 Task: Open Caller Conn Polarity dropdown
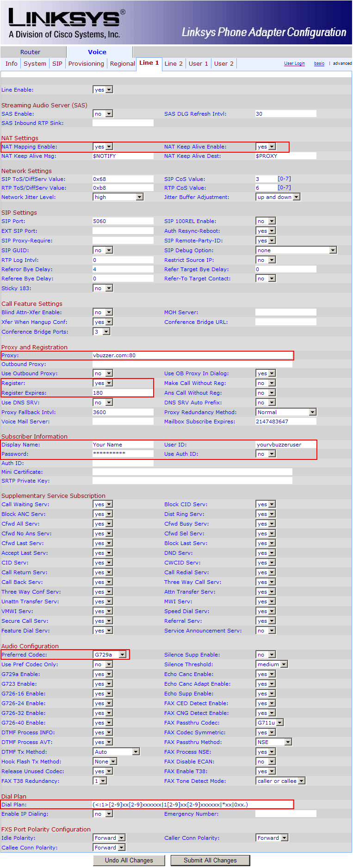point(272,838)
